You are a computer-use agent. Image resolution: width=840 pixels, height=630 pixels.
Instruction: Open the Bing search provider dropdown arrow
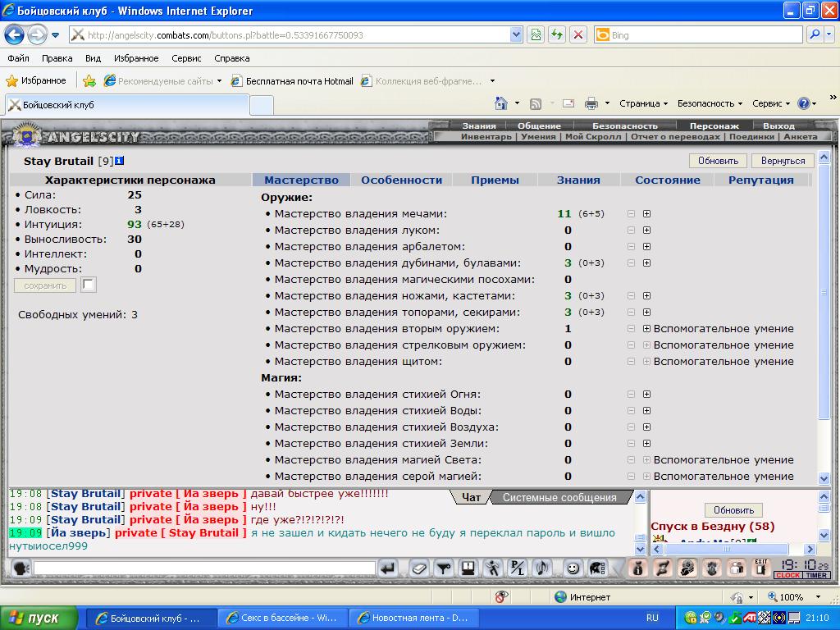tap(829, 34)
